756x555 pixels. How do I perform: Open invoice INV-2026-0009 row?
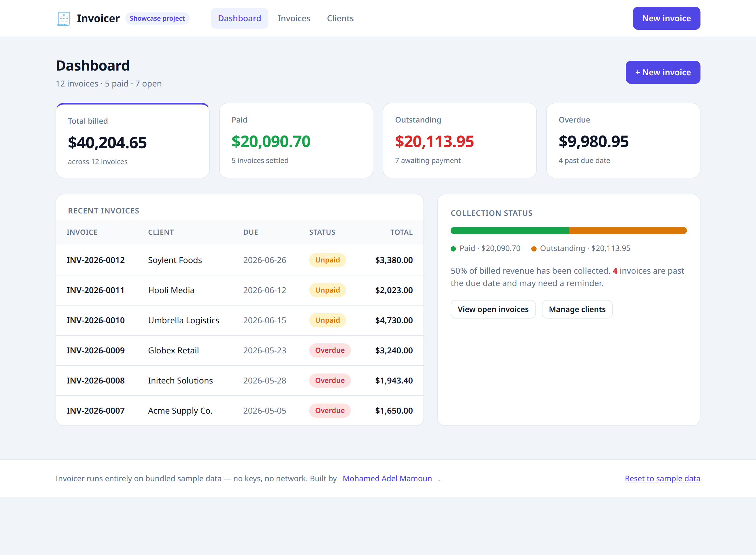click(x=239, y=350)
